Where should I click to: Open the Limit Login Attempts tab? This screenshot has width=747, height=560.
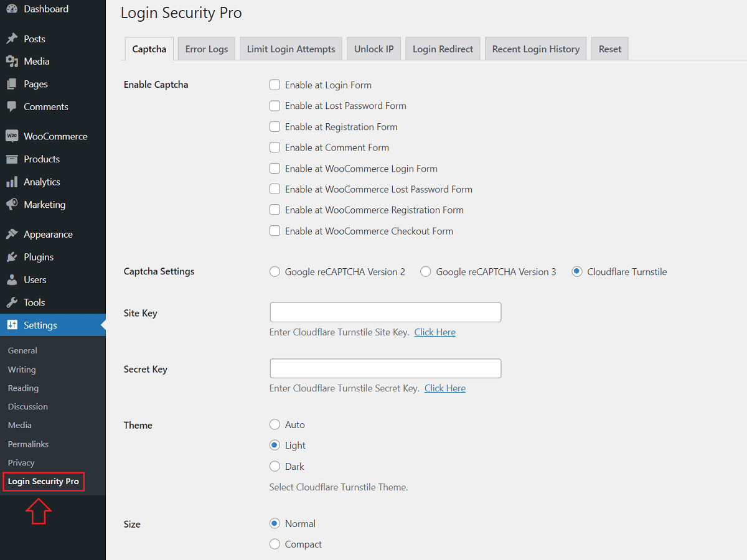point(291,49)
